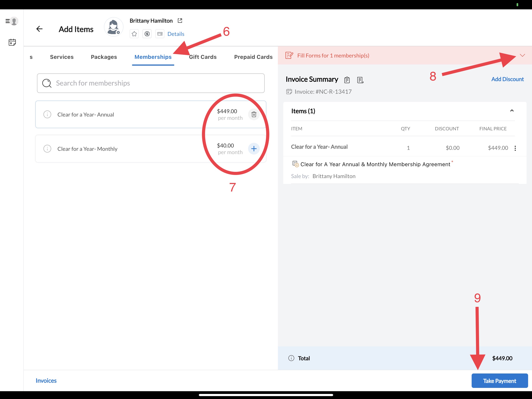Click the card icon next to Details
532x399 pixels.
(x=160, y=34)
